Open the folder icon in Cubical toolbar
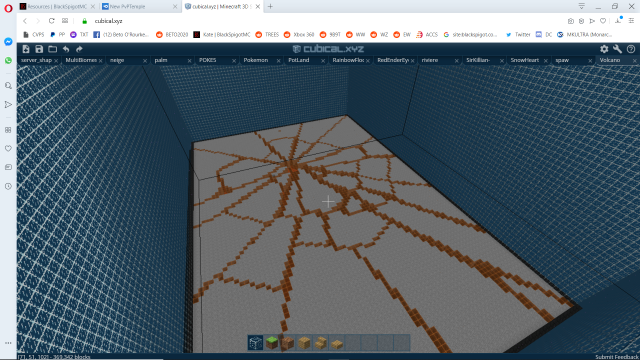Viewport: 640px width, 360px height. click(52, 49)
